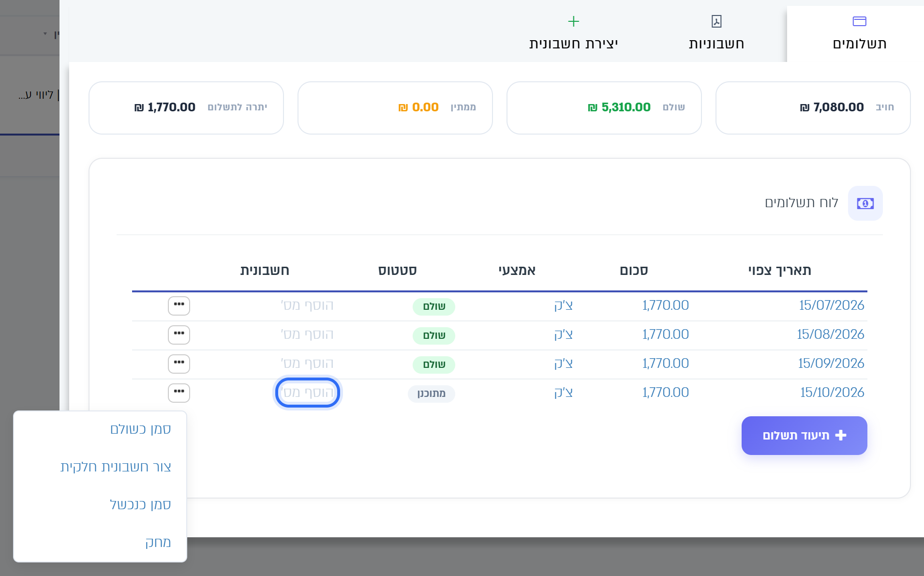
Task: Click the שולם total 5,310.00 card
Action: [604, 108]
